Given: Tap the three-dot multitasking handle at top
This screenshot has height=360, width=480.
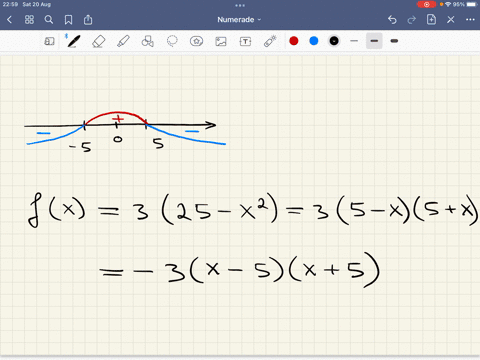Looking at the screenshot, I should (240, 5).
